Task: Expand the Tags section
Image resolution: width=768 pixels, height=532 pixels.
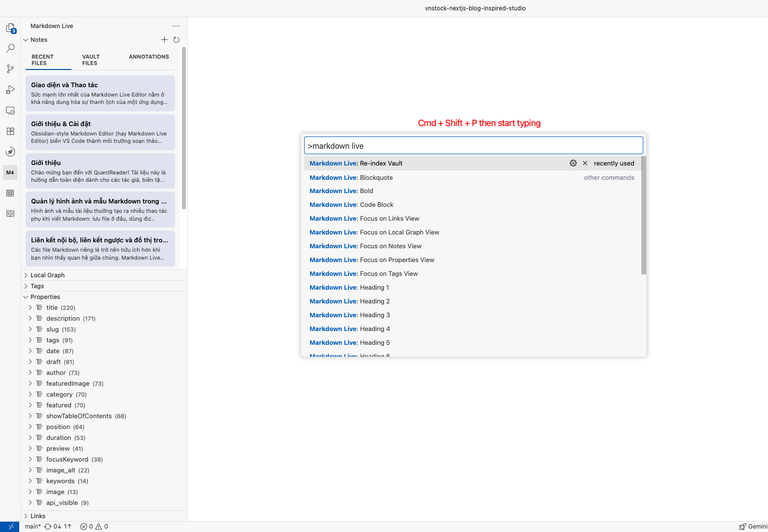Action: pos(26,286)
